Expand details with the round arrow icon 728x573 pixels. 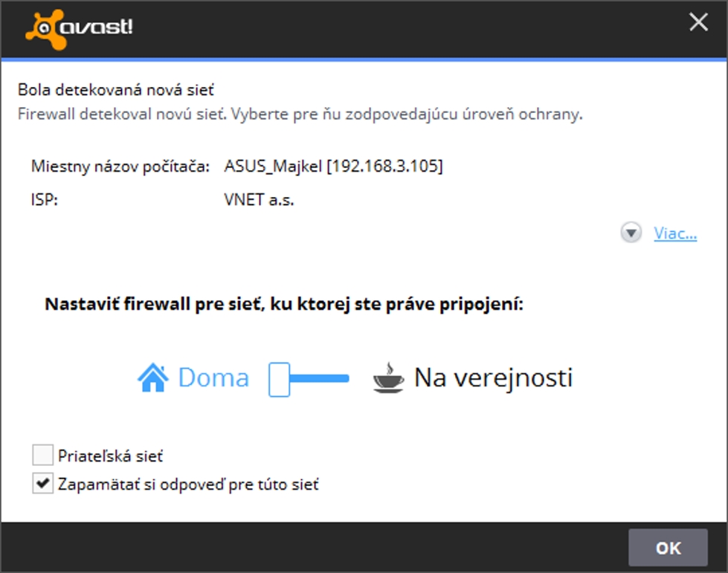pyautogui.click(x=631, y=233)
